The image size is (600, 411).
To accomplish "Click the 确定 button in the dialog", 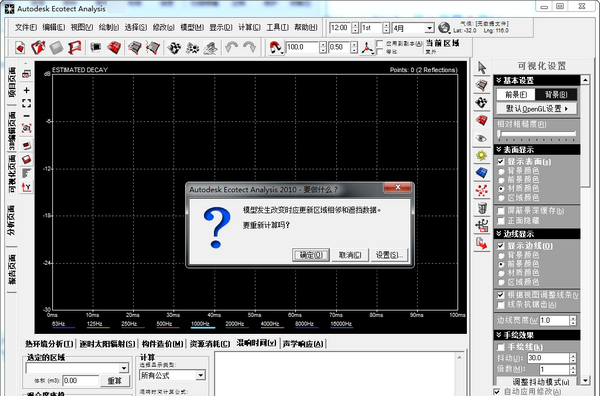I will 311,255.
